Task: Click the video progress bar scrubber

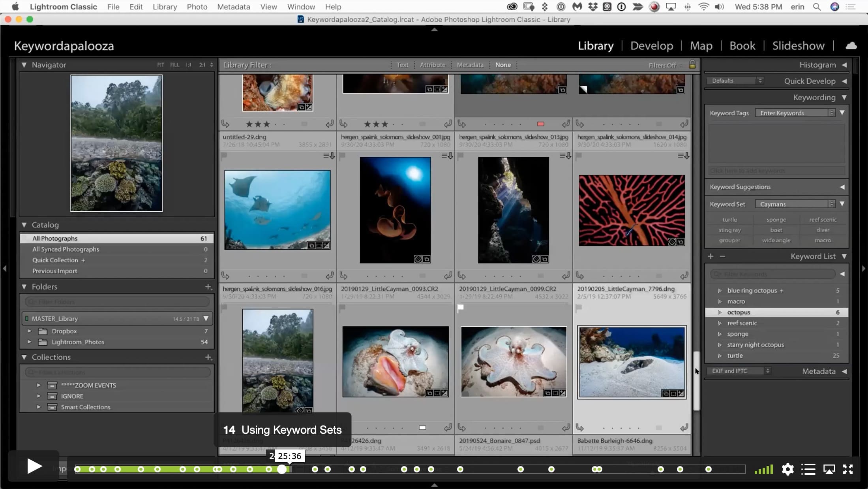Action: click(281, 469)
